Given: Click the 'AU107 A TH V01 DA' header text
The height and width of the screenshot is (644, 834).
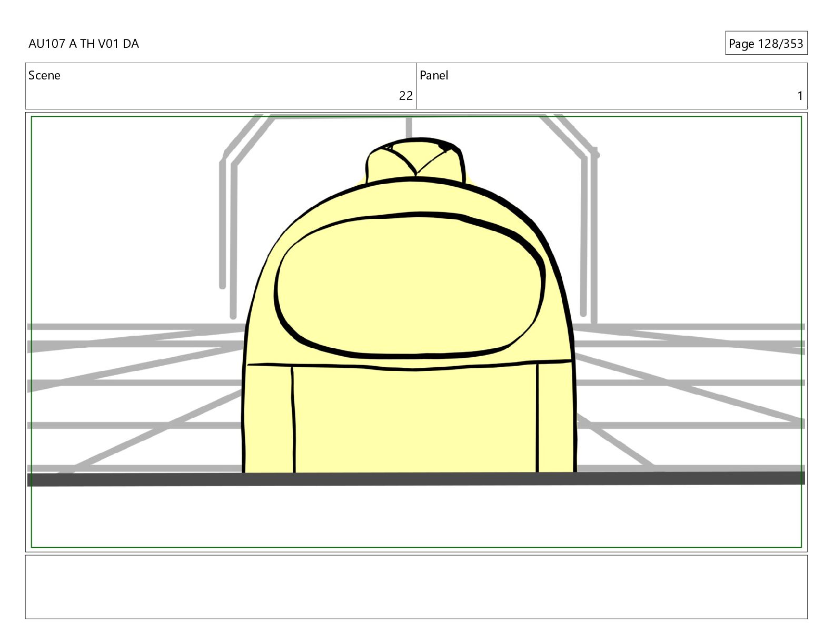Looking at the screenshot, I should (84, 44).
